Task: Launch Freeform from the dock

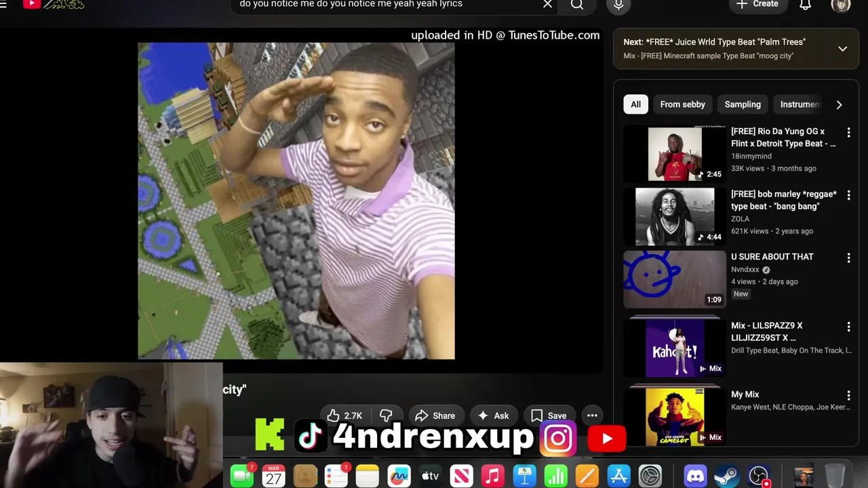Action: (399, 476)
